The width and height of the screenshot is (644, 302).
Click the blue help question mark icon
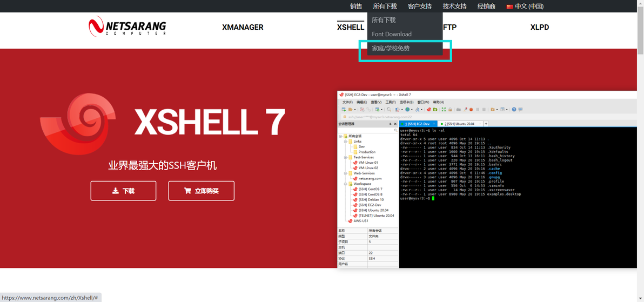(514, 109)
